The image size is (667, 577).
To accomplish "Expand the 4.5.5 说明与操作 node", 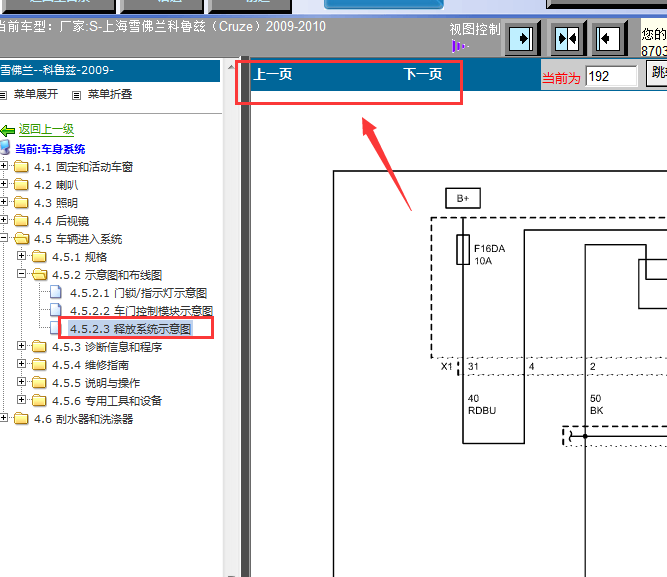I will click(21, 381).
